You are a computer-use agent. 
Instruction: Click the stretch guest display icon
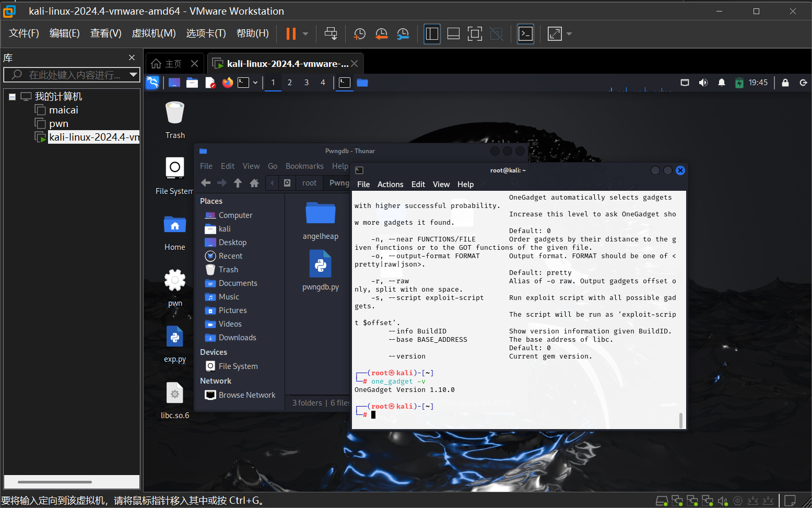[555, 34]
